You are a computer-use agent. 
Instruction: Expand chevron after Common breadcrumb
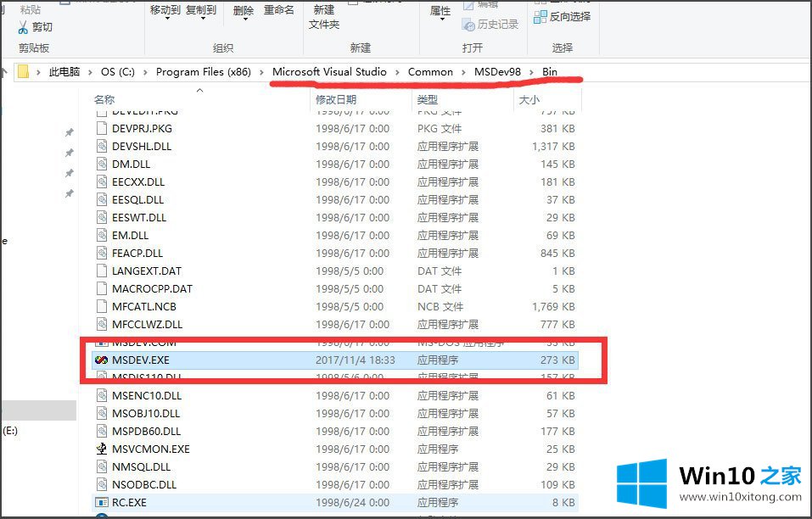463,72
